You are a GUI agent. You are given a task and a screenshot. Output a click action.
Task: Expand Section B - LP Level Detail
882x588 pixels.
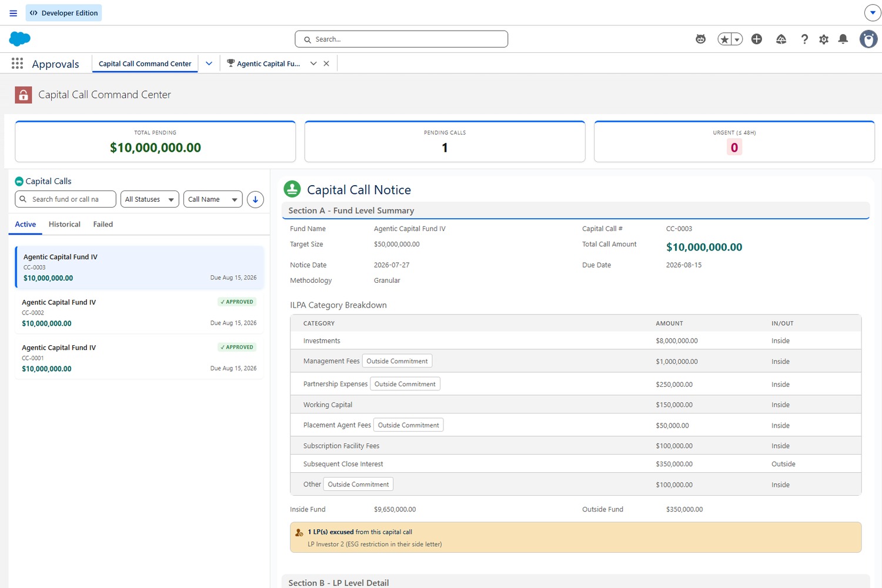pyautogui.click(x=575, y=582)
